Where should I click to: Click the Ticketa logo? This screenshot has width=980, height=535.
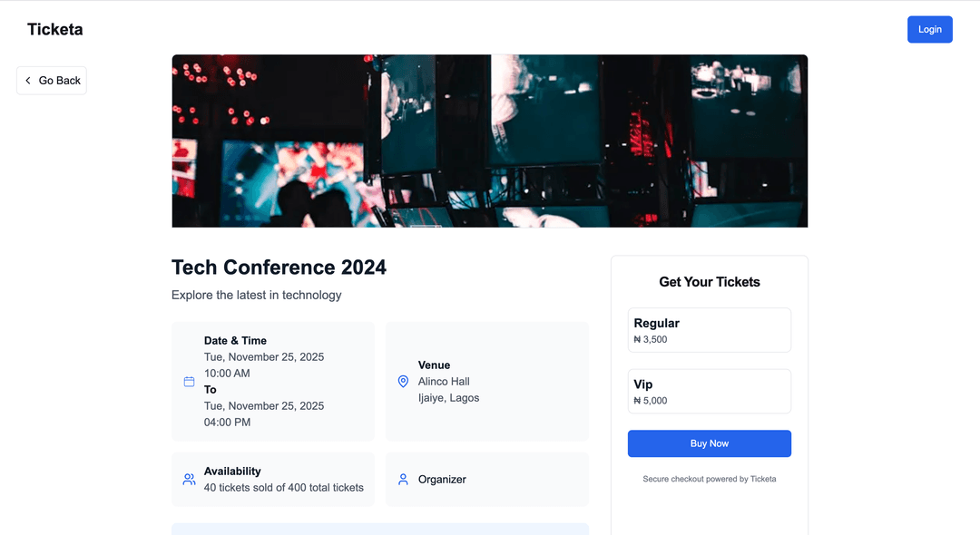point(54,29)
